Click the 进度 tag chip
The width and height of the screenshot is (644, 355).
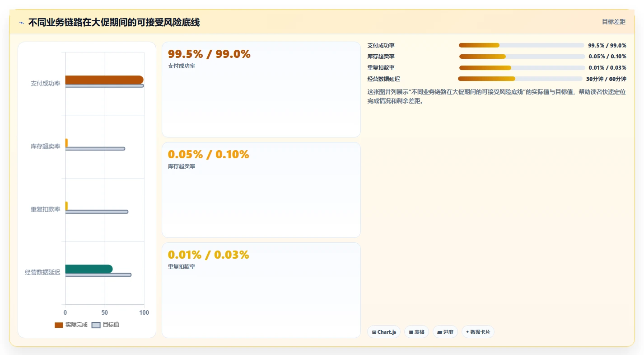click(x=445, y=332)
